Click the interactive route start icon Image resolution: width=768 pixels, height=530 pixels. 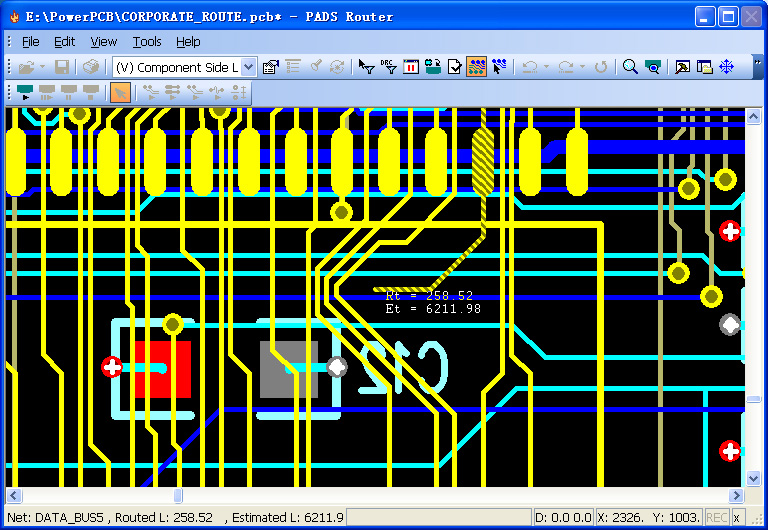[25, 93]
